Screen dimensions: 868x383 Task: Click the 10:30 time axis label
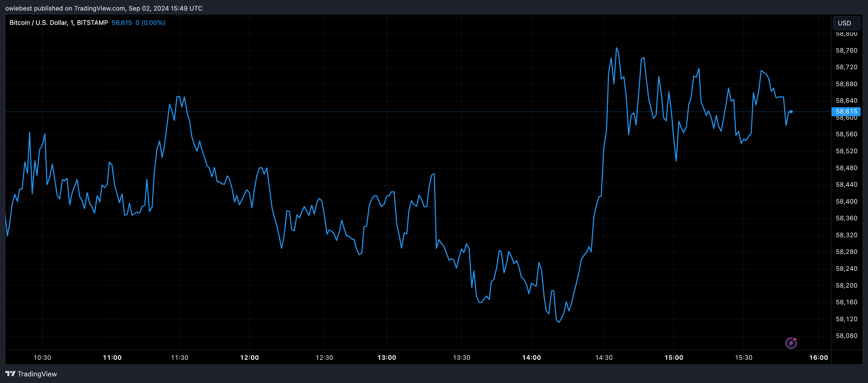[x=43, y=357]
